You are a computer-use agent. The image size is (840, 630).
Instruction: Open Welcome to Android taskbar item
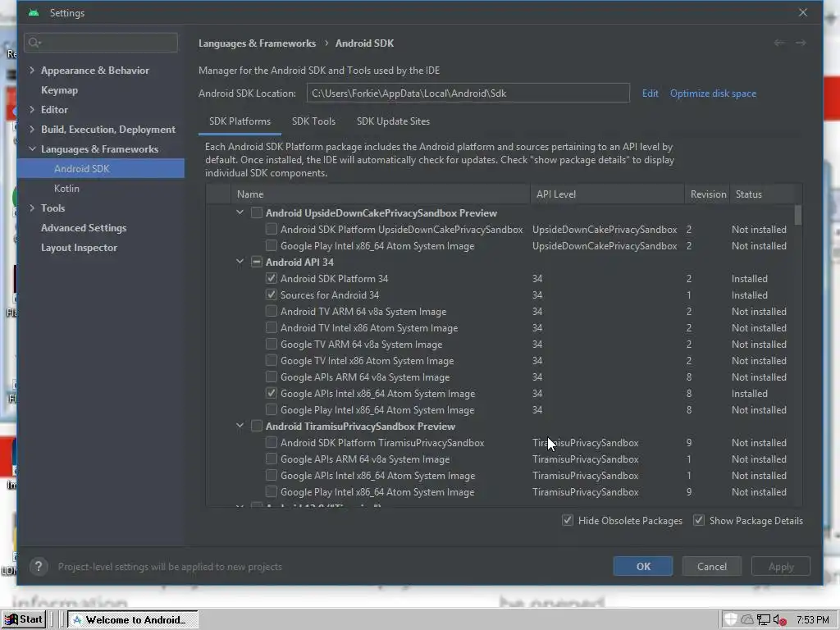click(x=133, y=620)
